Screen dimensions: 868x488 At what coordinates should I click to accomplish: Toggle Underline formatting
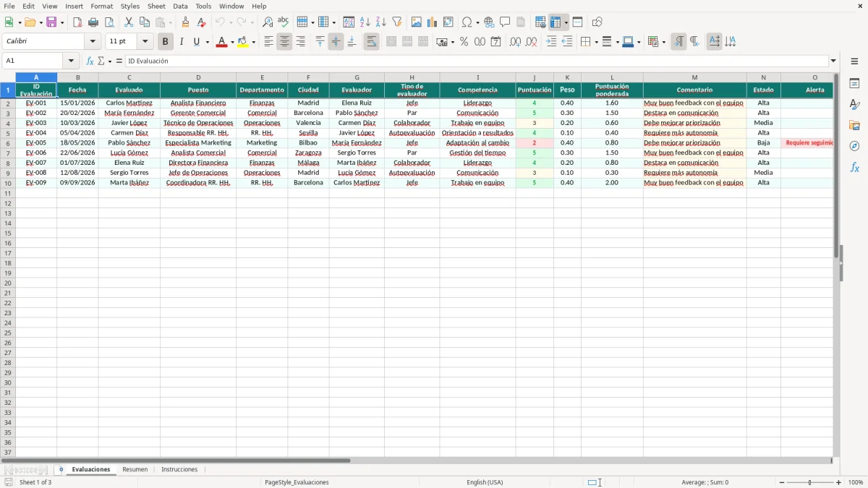click(197, 42)
